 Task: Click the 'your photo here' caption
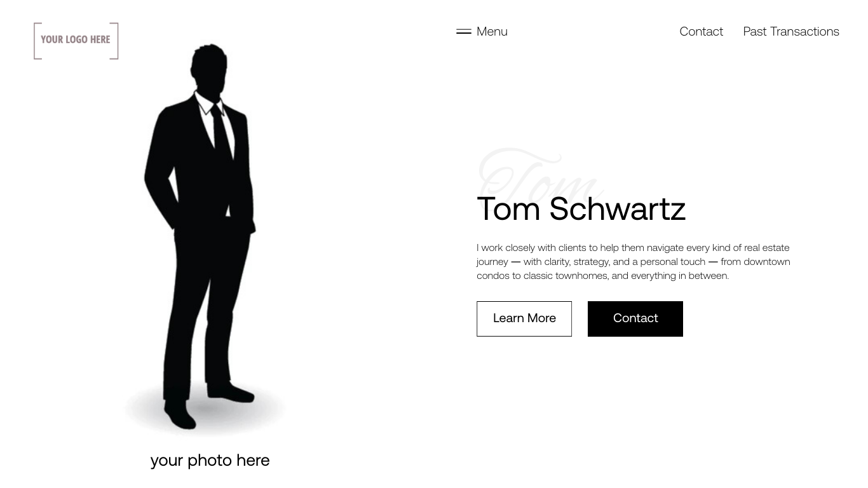pos(210,460)
